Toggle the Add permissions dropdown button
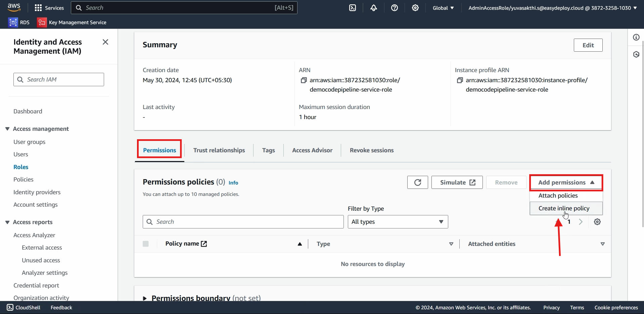 [566, 182]
